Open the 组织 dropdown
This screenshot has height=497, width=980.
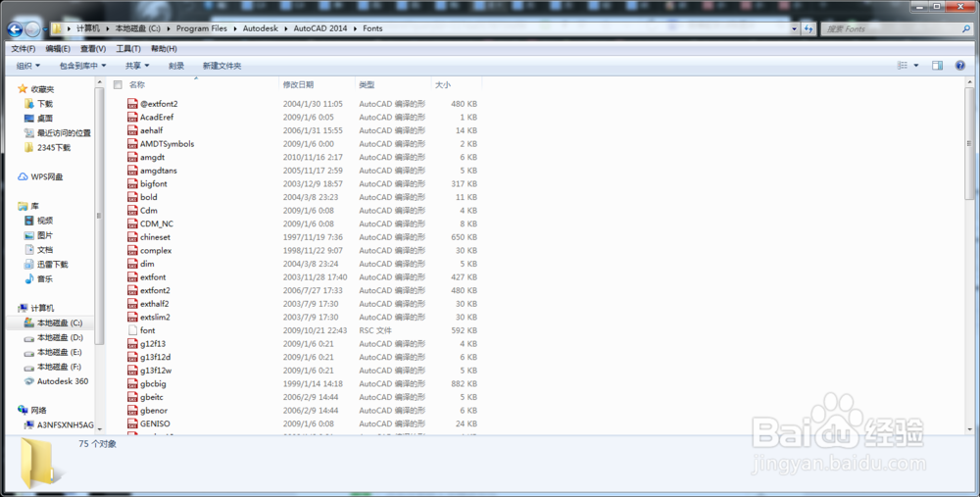(28, 66)
